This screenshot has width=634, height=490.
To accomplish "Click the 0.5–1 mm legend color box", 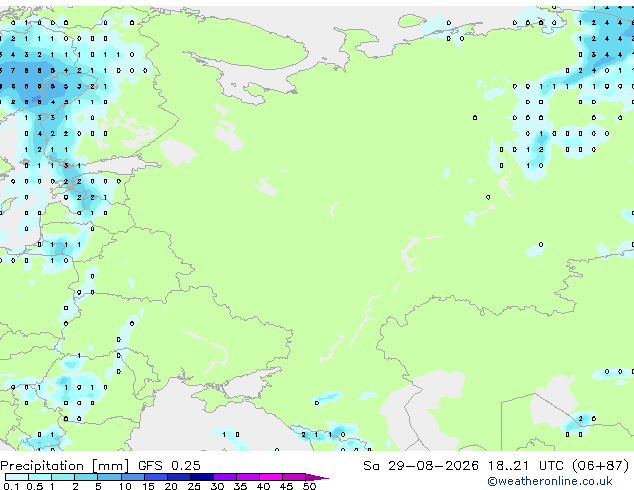I will pos(40,477).
